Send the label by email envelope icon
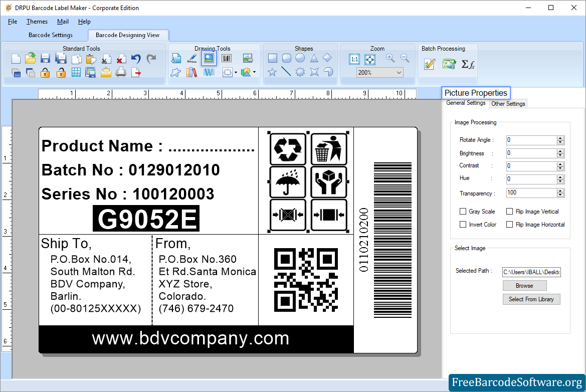The image size is (586, 392). [106, 72]
